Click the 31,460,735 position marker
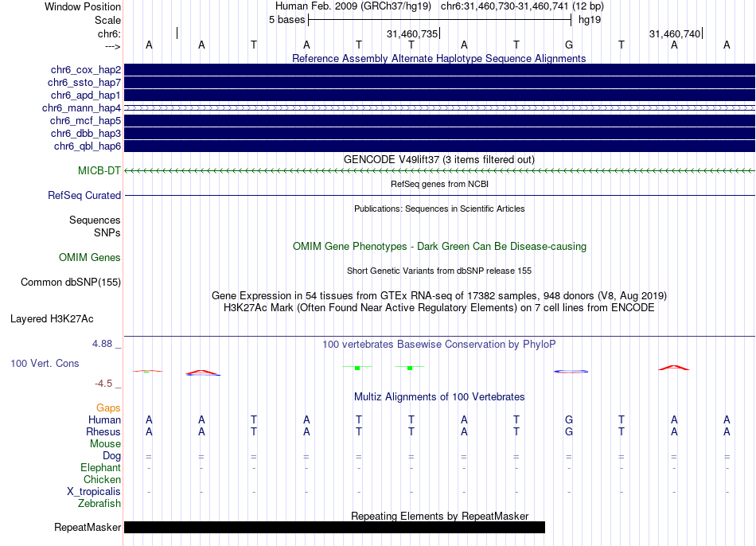 (x=413, y=33)
